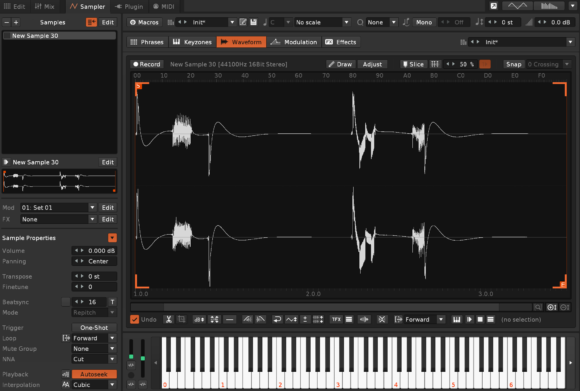Click the adjust volume dB icon

[x=199, y=320]
